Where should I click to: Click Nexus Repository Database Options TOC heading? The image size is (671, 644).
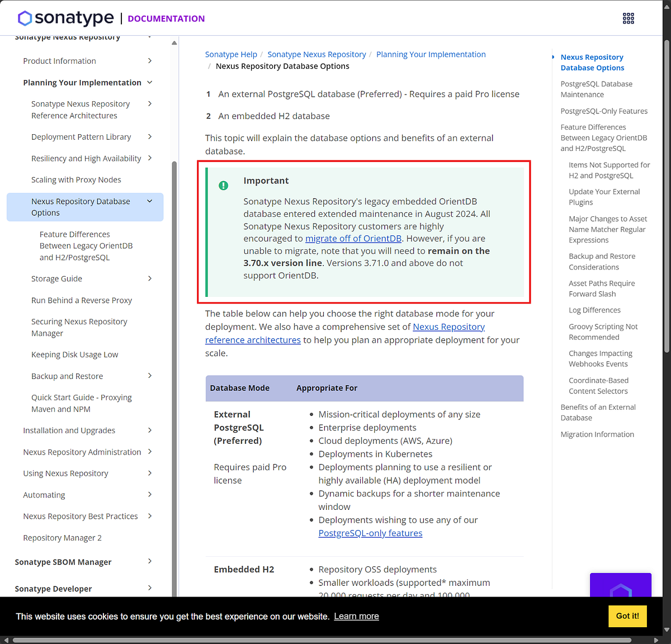click(592, 63)
